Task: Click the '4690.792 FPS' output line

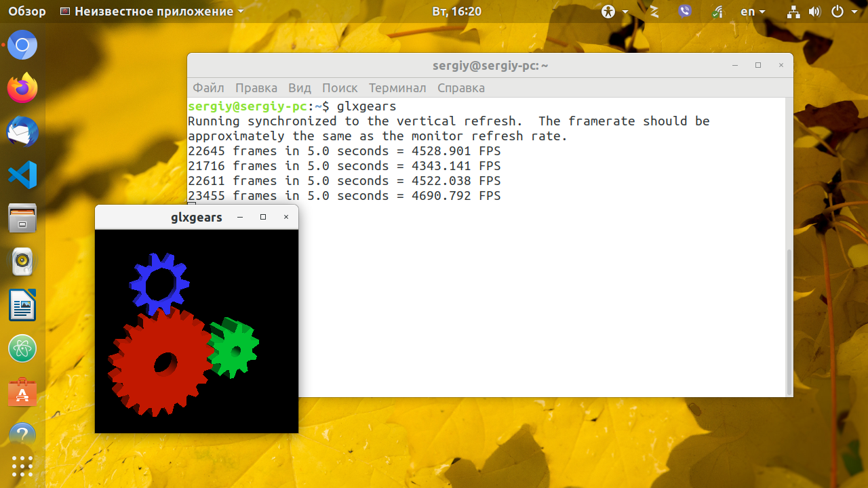Action: tap(344, 196)
